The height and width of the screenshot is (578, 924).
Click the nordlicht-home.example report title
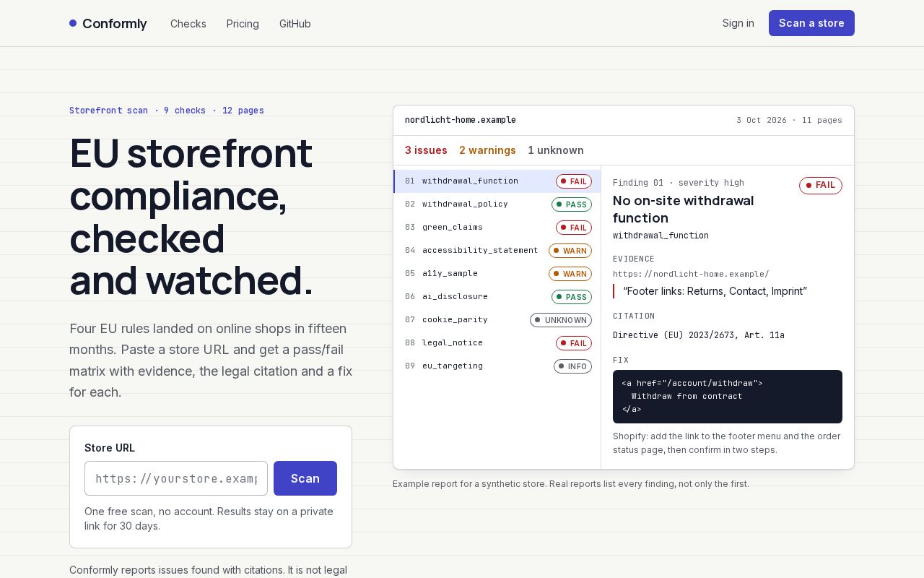point(461,120)
